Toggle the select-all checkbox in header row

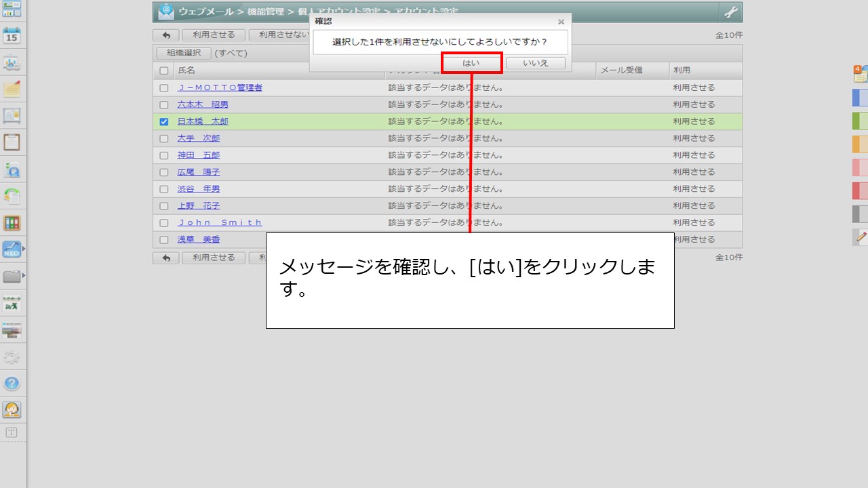(x=164, y=70)
